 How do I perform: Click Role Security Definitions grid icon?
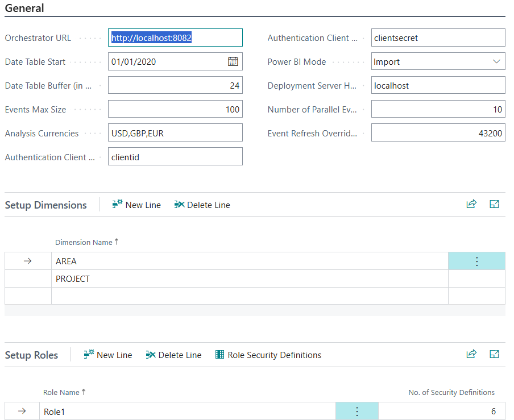[x=219, y=355]
